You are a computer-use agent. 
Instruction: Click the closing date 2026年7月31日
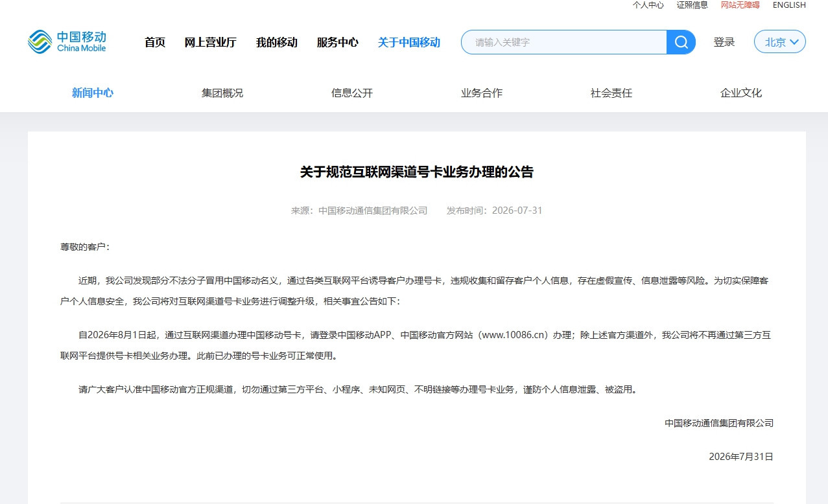(x=741, y=457)
